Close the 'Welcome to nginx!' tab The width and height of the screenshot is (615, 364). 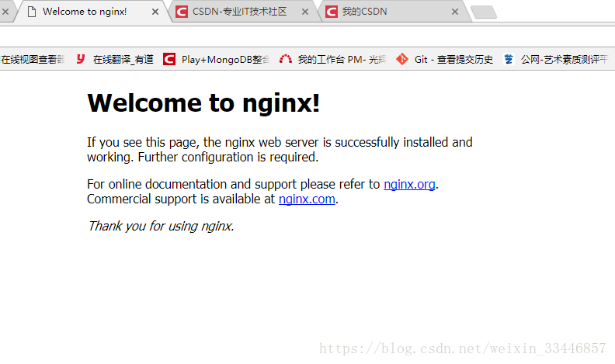pos(155,12)
